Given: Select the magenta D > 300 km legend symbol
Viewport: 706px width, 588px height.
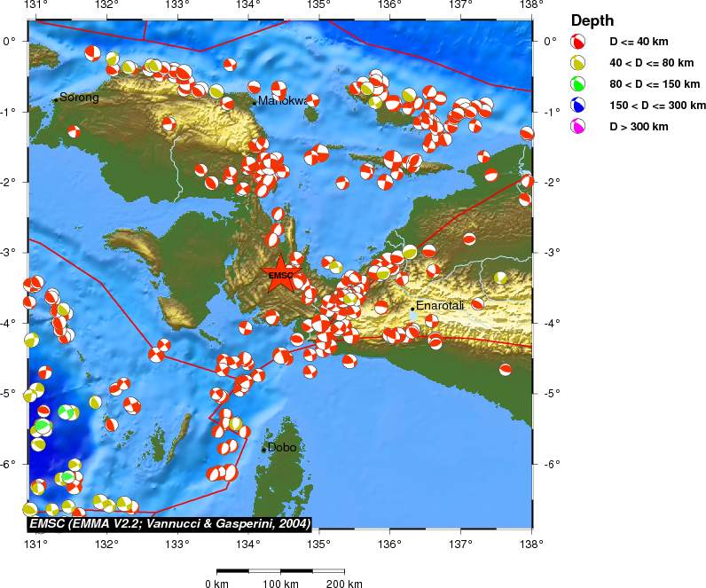Looking at the screenshot, I should 577,127.
